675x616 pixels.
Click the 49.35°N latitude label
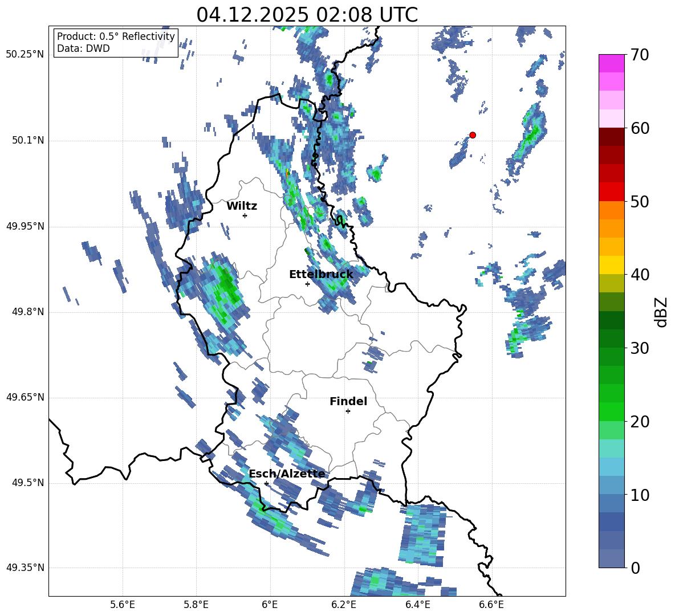tap(25, 568)
